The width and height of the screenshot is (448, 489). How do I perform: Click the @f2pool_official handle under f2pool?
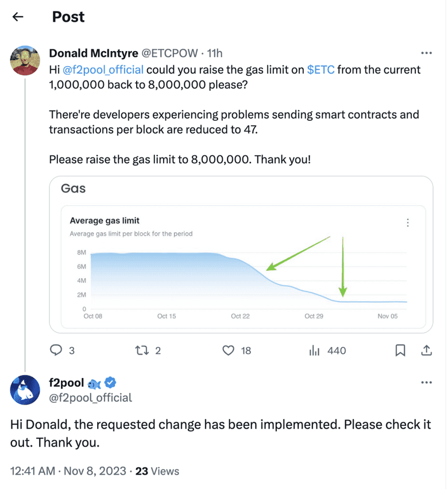91,397
